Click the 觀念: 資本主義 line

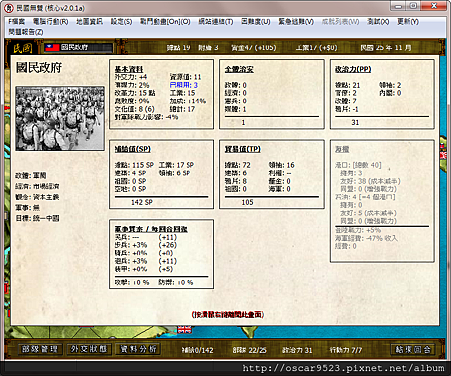click(37, 197)
